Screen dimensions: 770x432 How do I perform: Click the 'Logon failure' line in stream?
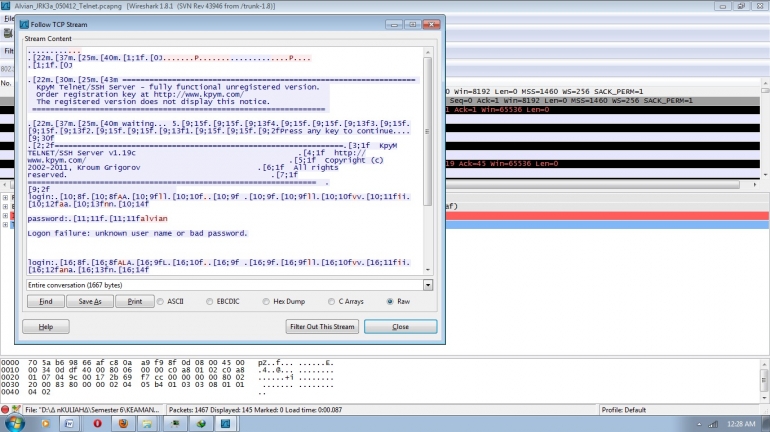pos(138,233)
